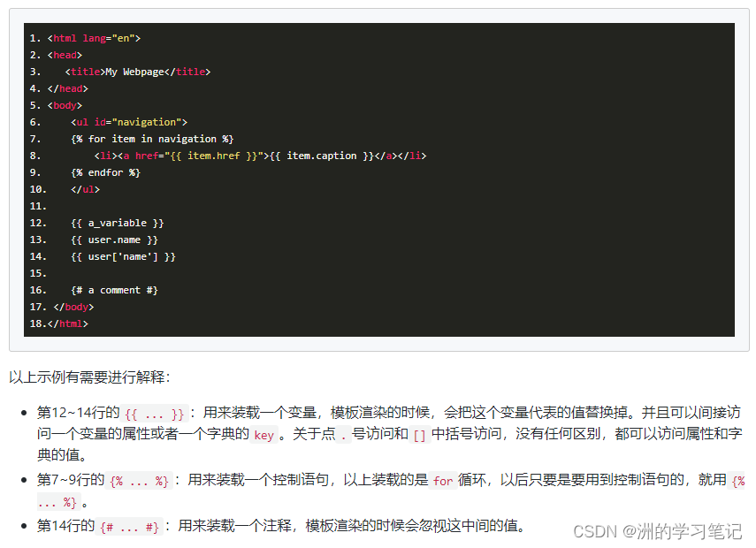Click the inline code '{# ... #}' in last bullet
The height and width of the screenshot is (548, 756).
pos(129,526)
